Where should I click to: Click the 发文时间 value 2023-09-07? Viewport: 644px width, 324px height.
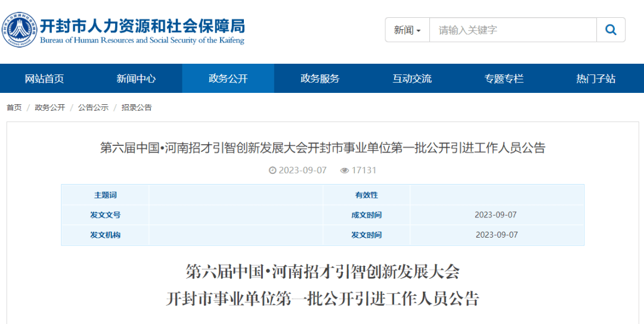[497, 235]
